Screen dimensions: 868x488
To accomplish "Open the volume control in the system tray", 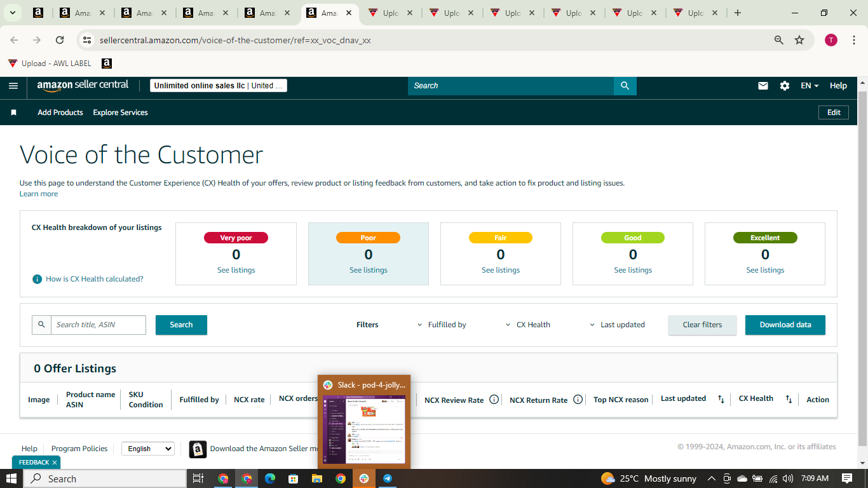I will [x=788, y=478].
